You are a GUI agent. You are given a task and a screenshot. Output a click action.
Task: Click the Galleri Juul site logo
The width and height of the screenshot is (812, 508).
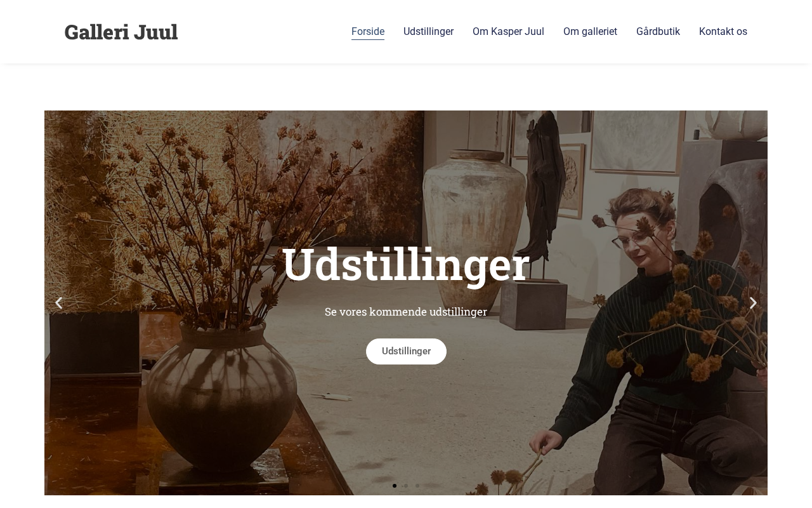[x=121, y=32]
